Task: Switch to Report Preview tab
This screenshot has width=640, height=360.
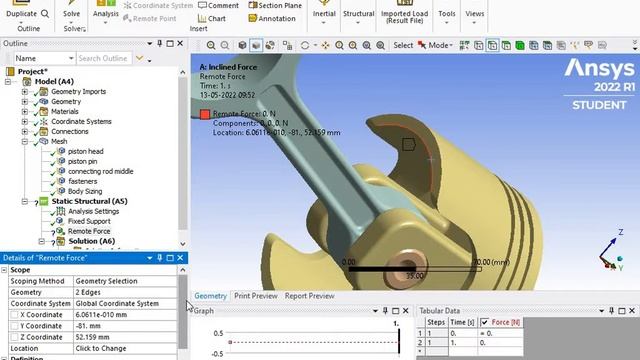Action: pyautogui.click(x=309, y=296)
